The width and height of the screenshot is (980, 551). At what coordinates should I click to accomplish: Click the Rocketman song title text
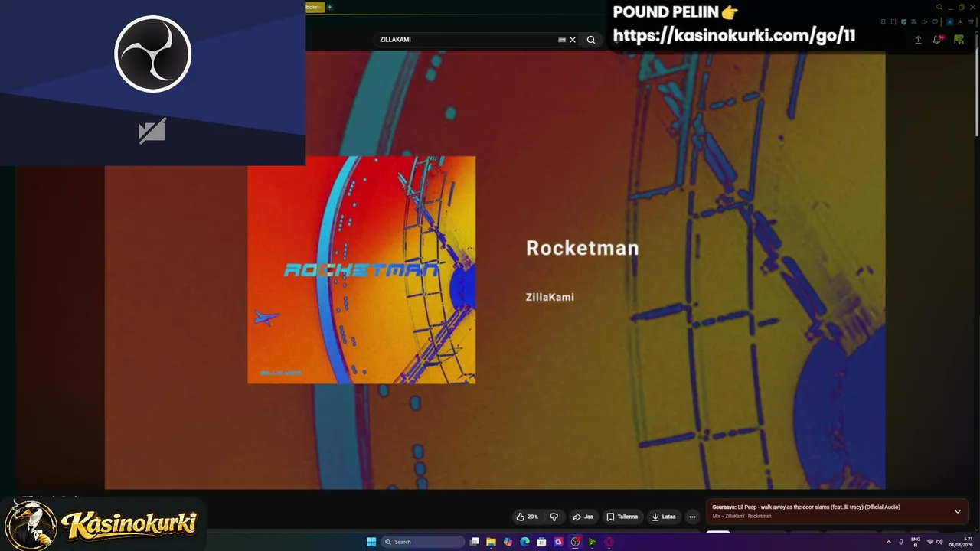pos(582,248)
